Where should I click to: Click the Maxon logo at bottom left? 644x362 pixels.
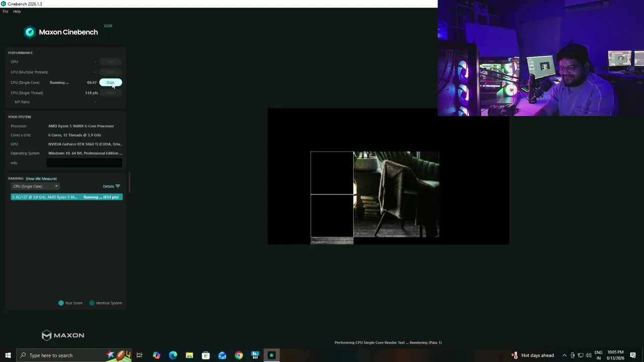click(x=63, y=335)
